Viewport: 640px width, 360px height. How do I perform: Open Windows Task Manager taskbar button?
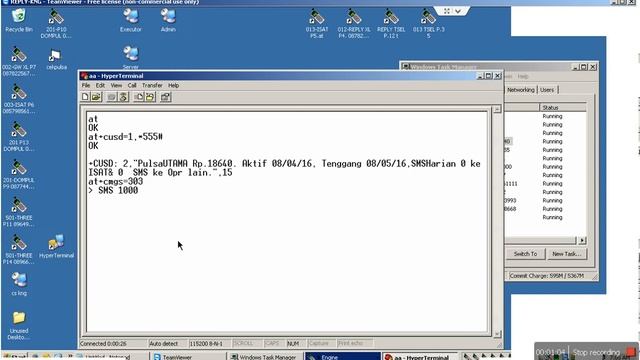pyautogui.click(x=265, y=357)
